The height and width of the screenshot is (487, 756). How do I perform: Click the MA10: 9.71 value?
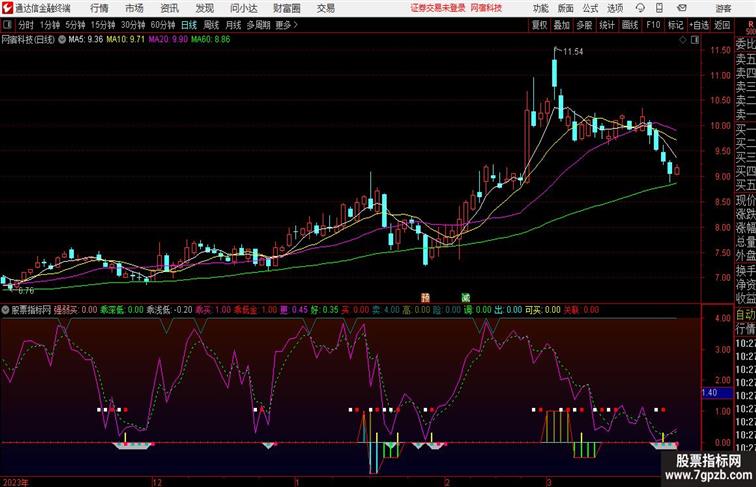coord(125,40)
